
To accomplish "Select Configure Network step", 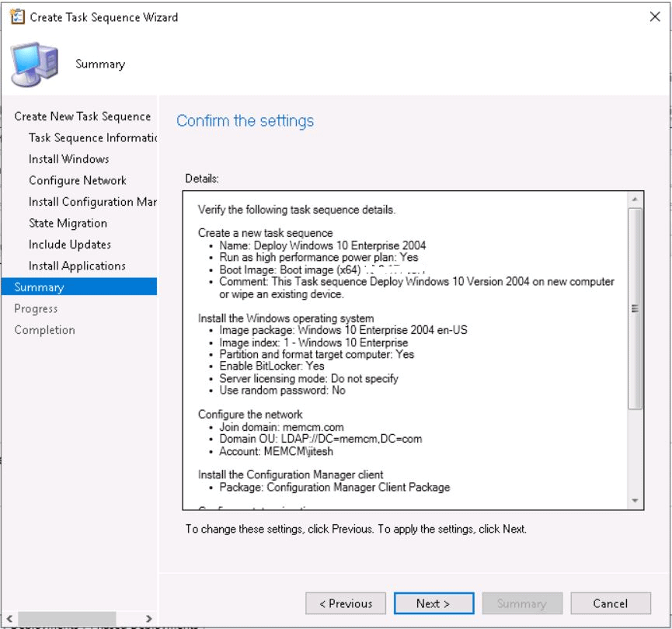I will coord(78,180).
